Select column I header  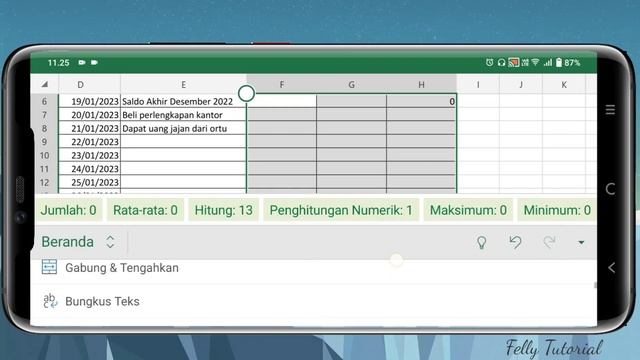478,84
